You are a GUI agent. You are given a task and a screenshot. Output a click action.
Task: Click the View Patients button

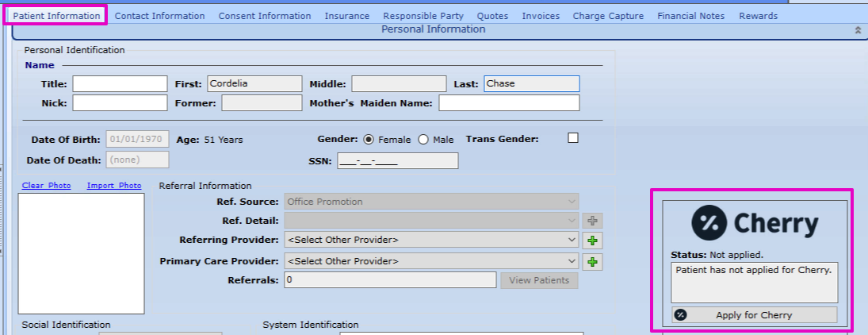coord(539,280)
